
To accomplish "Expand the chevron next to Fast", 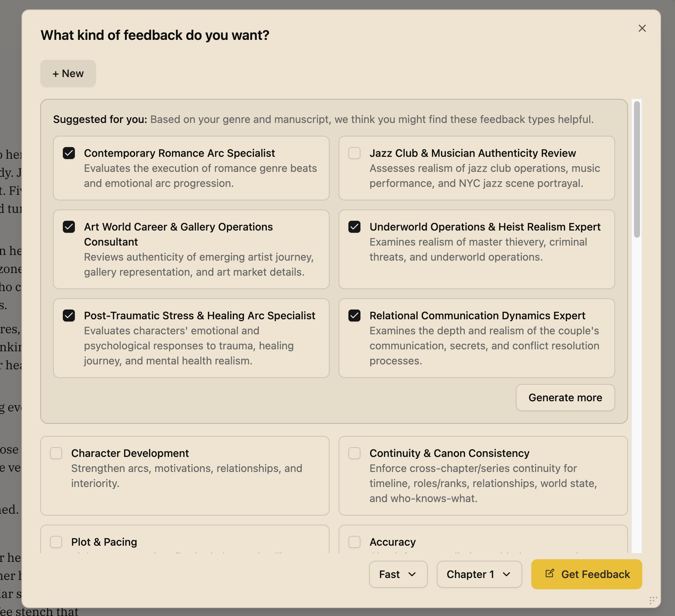I will pos(412,574).
